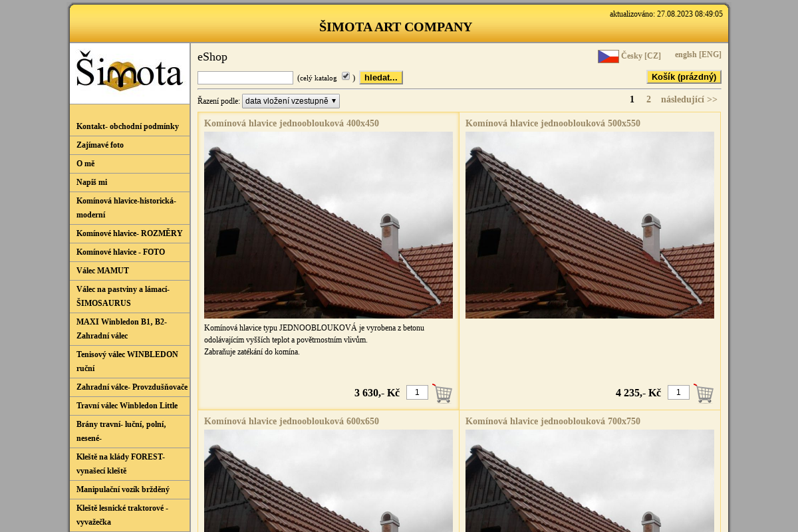Click the cart icon for the 400x450 chimney cap

[x=442, y=393]
